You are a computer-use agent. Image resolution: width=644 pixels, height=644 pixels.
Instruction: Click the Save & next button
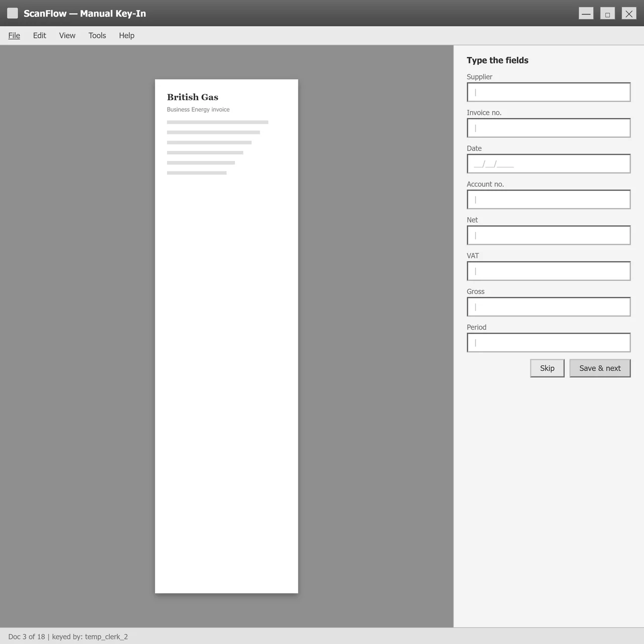[600, 368]
